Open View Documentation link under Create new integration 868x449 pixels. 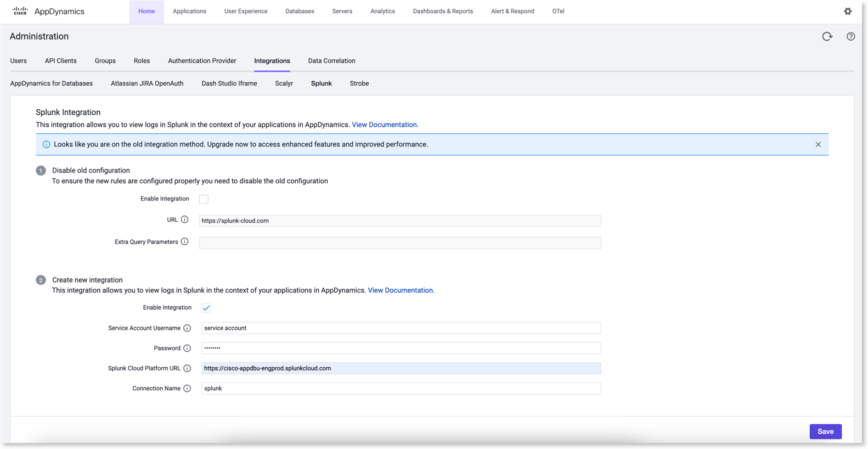click(x=401, y=290)
